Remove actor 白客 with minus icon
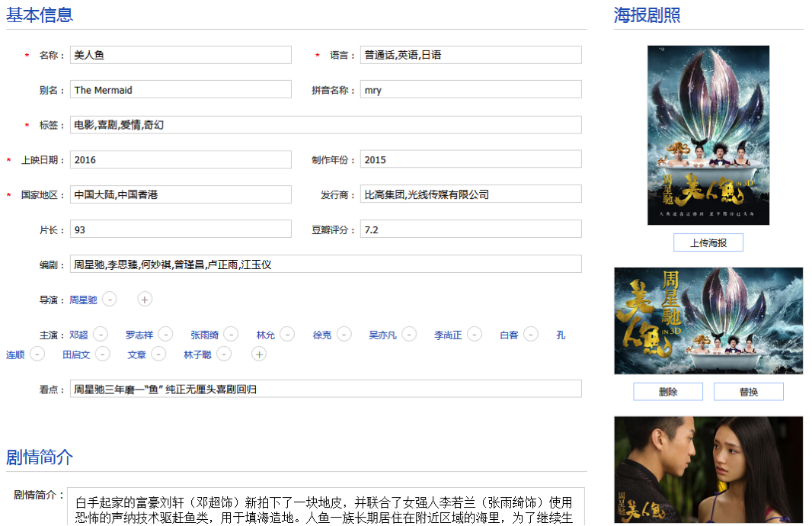This screenshot has width=812, height=526. tap(531, 335)
